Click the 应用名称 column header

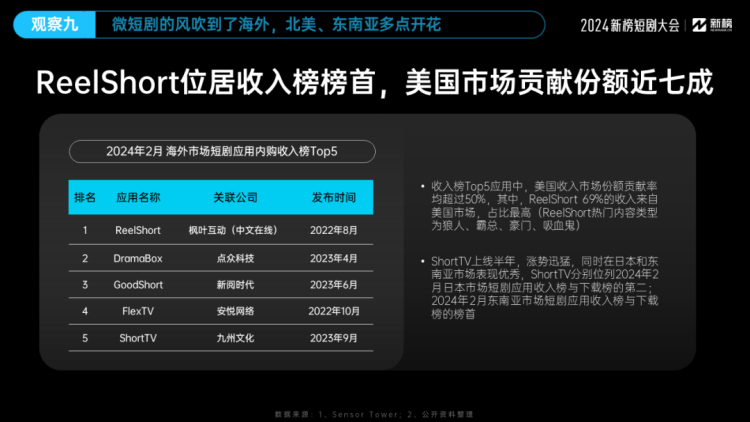[x=138, y=197]
